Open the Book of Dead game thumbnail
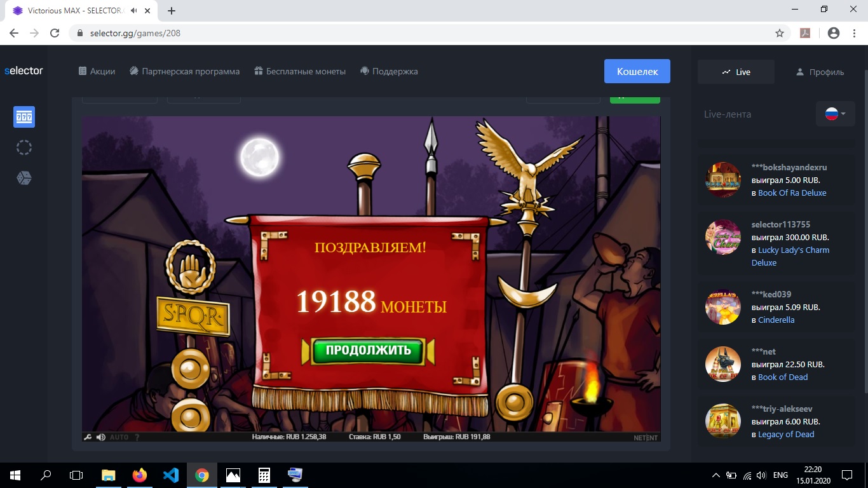868x488 pixels. pos(723,364)
